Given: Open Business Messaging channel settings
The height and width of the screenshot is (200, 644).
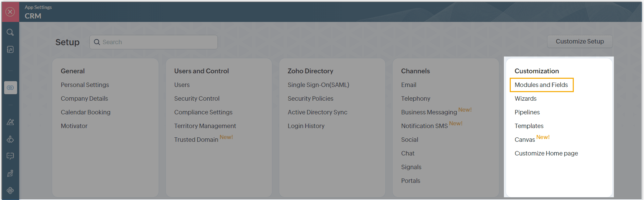Looking at the screenshot, I should 429,112.
